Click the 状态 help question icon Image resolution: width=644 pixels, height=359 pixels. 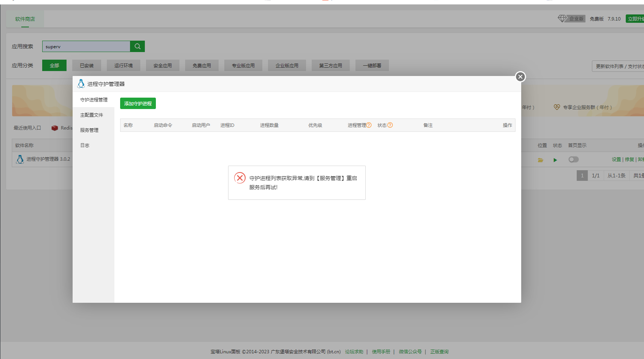(390, 125)
